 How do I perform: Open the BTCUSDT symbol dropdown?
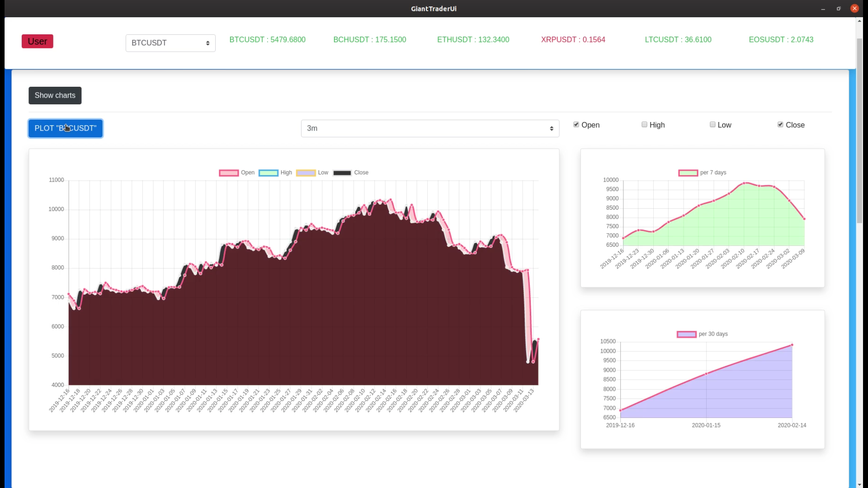170,43
